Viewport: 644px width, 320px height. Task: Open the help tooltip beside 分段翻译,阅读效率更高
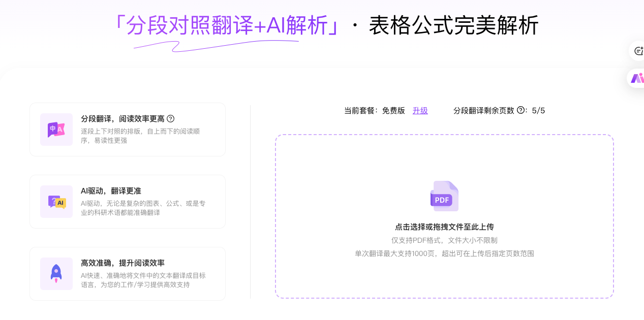pyautogui.click(x=171, y=118)
